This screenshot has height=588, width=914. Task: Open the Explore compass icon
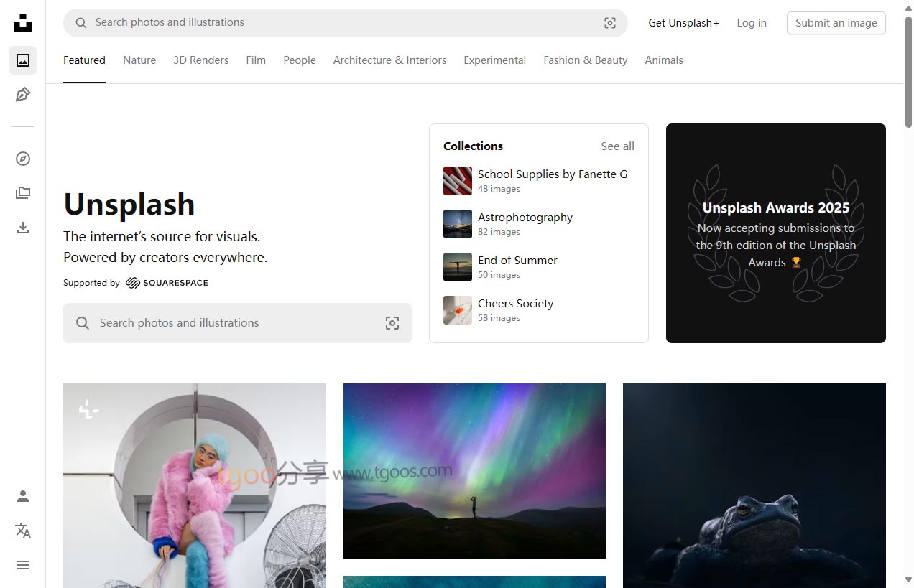[23, 159]
